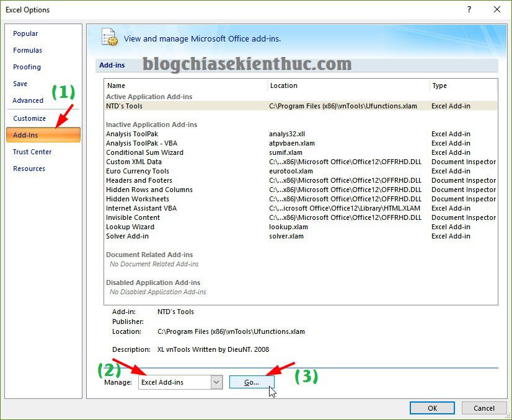This screenshot has width=512, height=420.
Task: Select the NTD's Tools add-in
Action: [124, 106]
